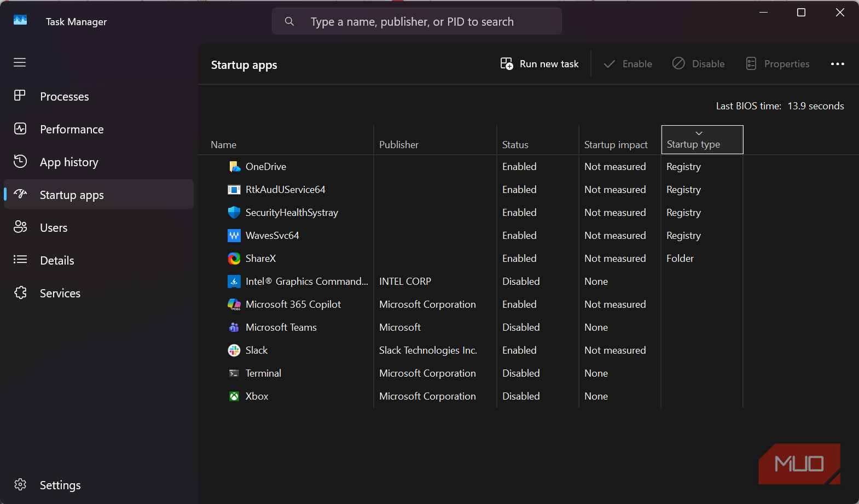
Task: Click the Task Manager title bar icon
Action: click(20, 20)
